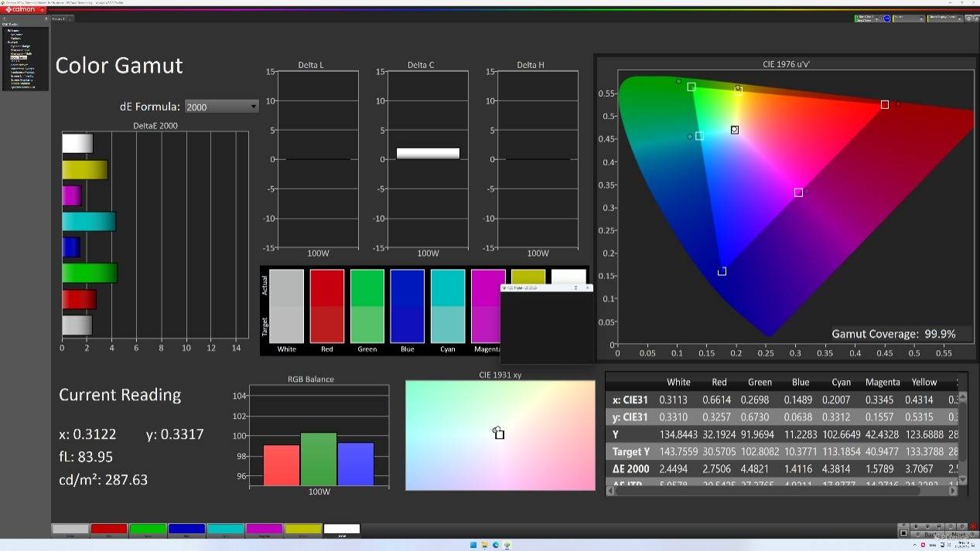This screenshot has width=980, height=551.
Task: Close the small floating pattern window
Action: pyautogui.click(x=587, y=287)
